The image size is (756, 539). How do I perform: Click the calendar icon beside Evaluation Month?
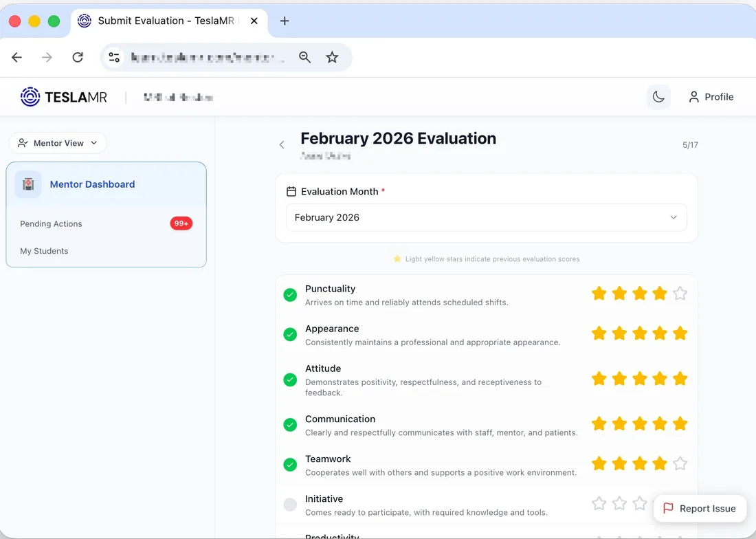pyautogui.click(x=291, y=191)
